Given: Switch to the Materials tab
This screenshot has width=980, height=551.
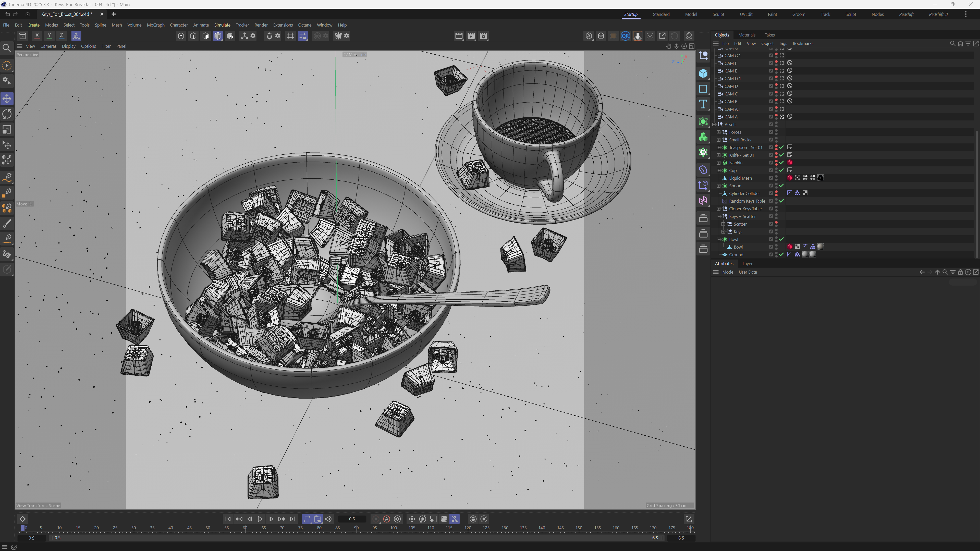Looking at the screenshot, I should point(746,35).
